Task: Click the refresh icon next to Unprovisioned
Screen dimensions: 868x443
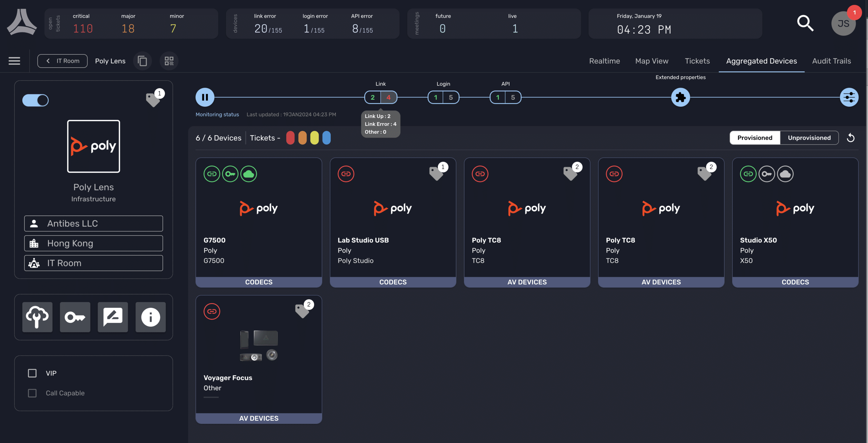Action: (851, 138)
